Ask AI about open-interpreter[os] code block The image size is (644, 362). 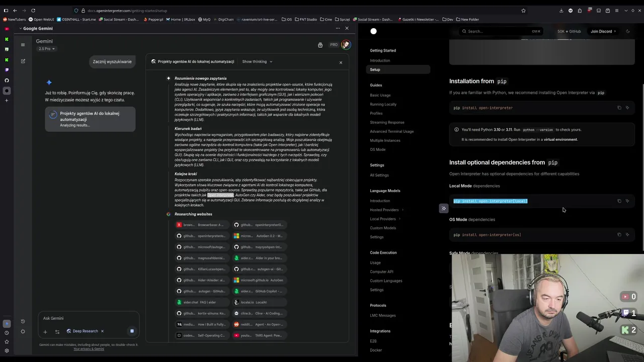(627, 234)
